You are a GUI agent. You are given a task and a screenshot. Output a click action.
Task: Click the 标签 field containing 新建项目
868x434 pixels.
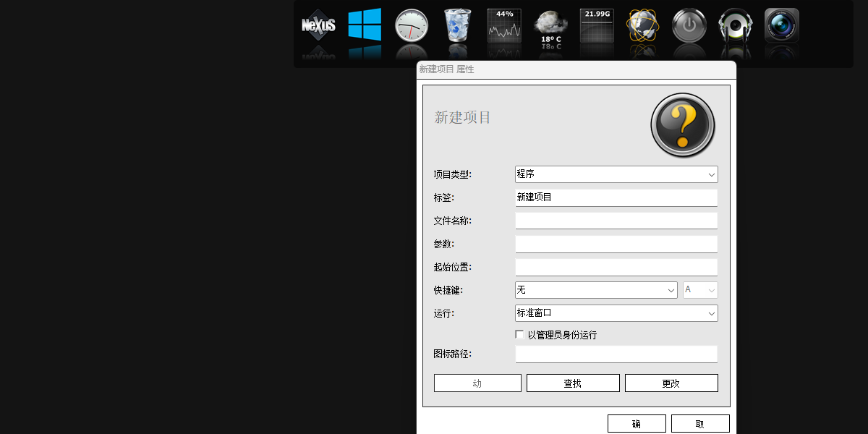click(x=616, y=197)
